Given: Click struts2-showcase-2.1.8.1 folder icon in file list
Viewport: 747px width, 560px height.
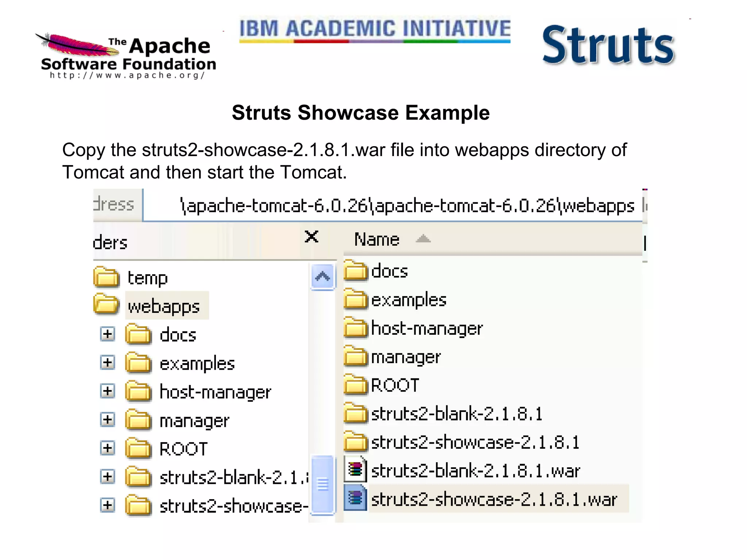Looking at the screenshot, I should [x=356, y=441].
